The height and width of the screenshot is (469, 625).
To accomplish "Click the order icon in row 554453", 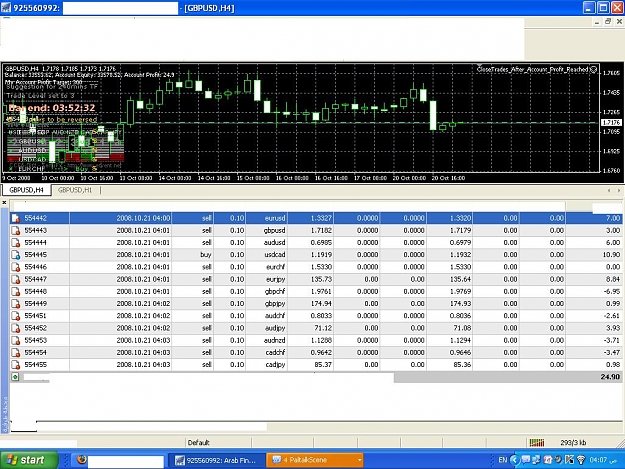I will point(16,340).
